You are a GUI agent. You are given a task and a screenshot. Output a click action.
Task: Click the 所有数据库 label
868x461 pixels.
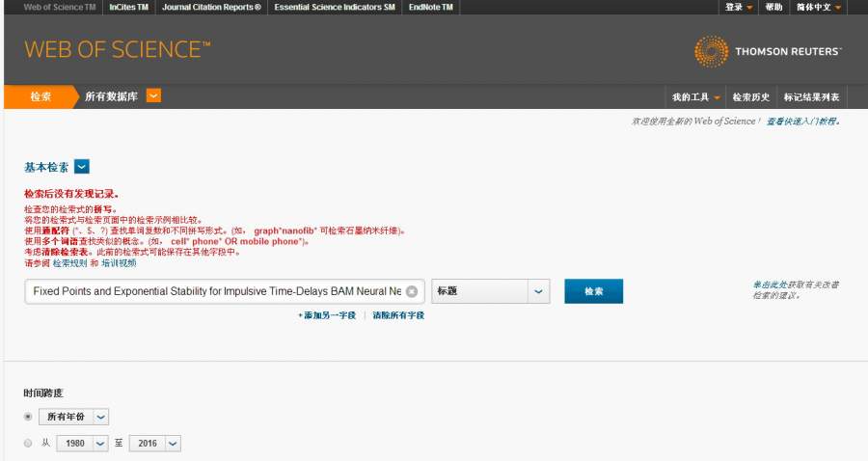(x=111, y=96)
